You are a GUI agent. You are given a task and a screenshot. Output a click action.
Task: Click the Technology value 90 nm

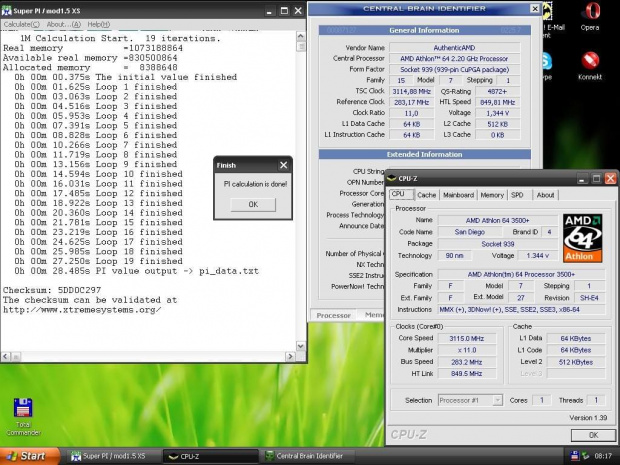point(455,256)
